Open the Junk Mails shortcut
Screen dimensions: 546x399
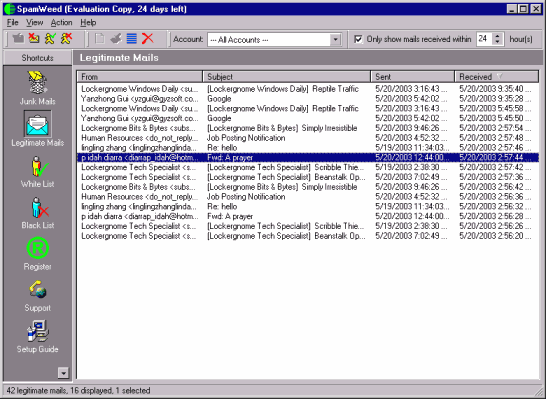click(37, 88)
